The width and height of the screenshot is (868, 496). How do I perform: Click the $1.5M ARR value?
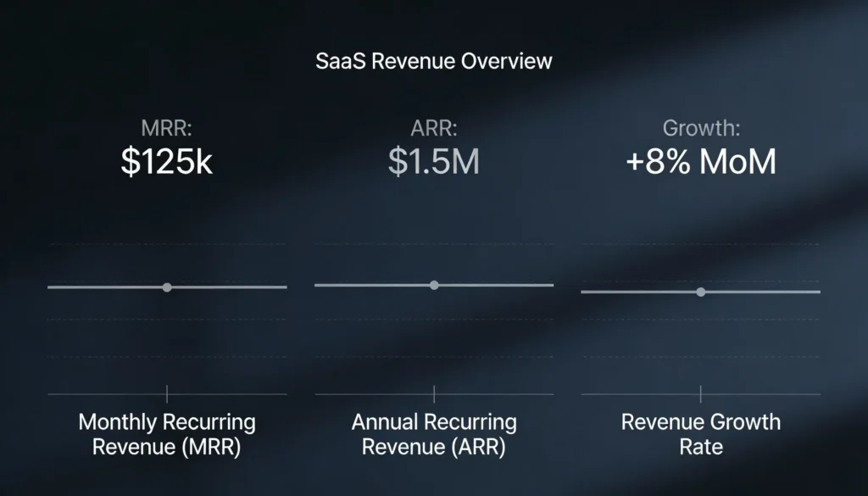point(433,162)
